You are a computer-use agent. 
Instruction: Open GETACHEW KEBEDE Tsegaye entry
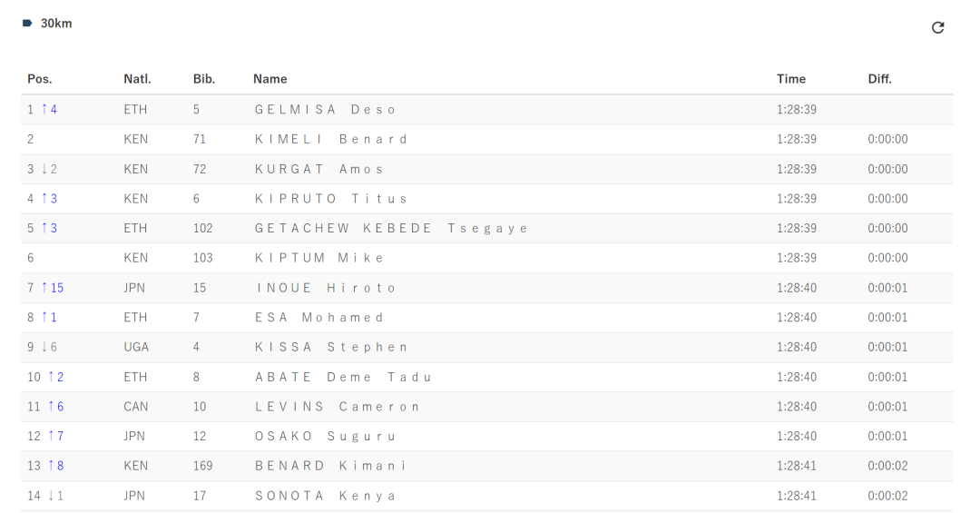click(x=391, y=228)
